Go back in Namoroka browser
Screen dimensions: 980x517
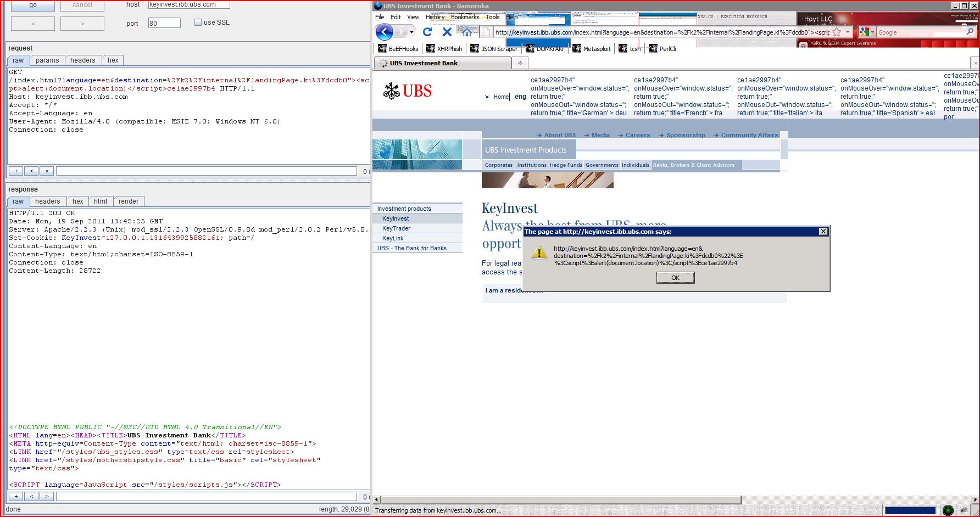point(385,32)
